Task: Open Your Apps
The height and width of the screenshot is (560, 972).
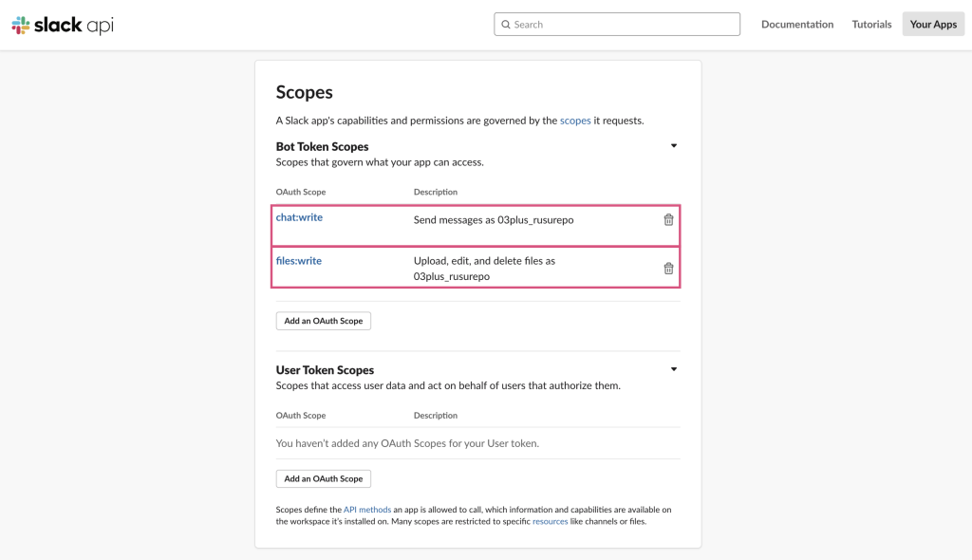Action: 932,25
